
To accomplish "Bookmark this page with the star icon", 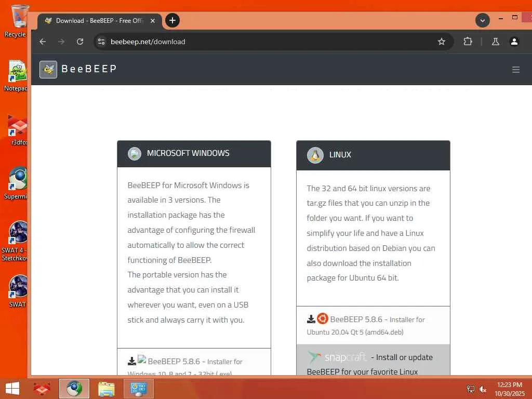I will [442, 42].
